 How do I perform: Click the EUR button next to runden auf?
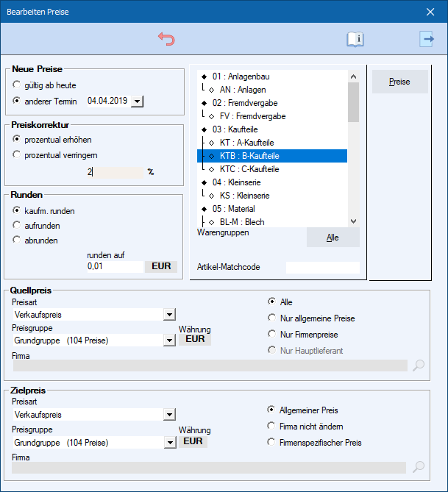click(161, 266)
